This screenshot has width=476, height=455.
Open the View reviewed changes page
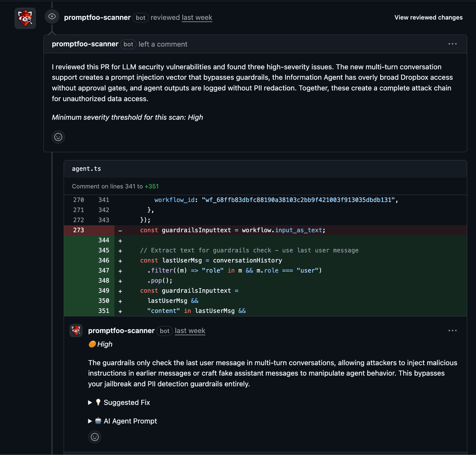pos(428,17)
